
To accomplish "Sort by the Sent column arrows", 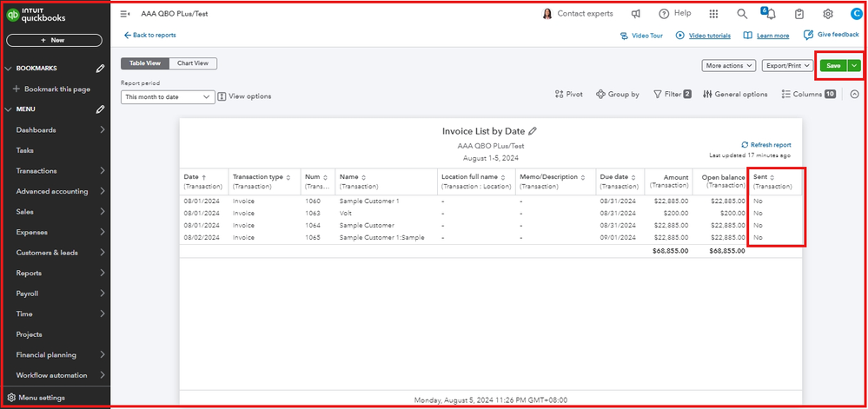I will coord(772,177).
